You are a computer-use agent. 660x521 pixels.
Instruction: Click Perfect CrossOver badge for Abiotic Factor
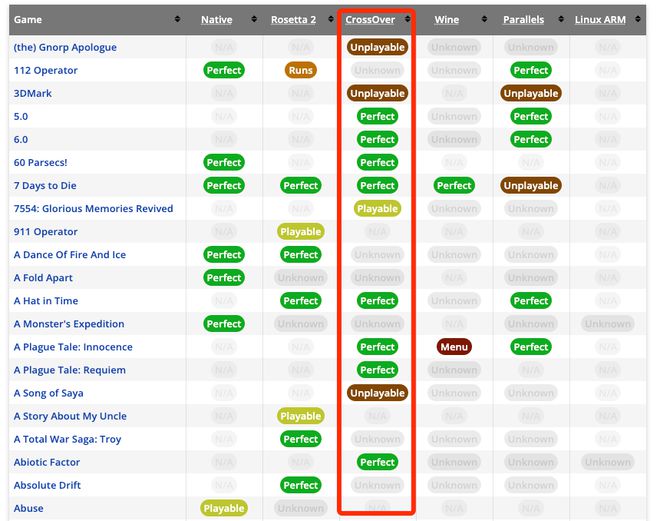pyautogui.click(x=378, y=462)
